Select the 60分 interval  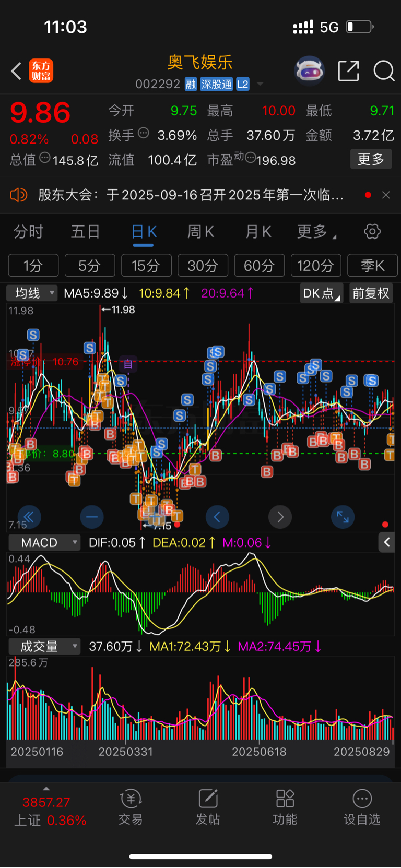click(260, 266)
